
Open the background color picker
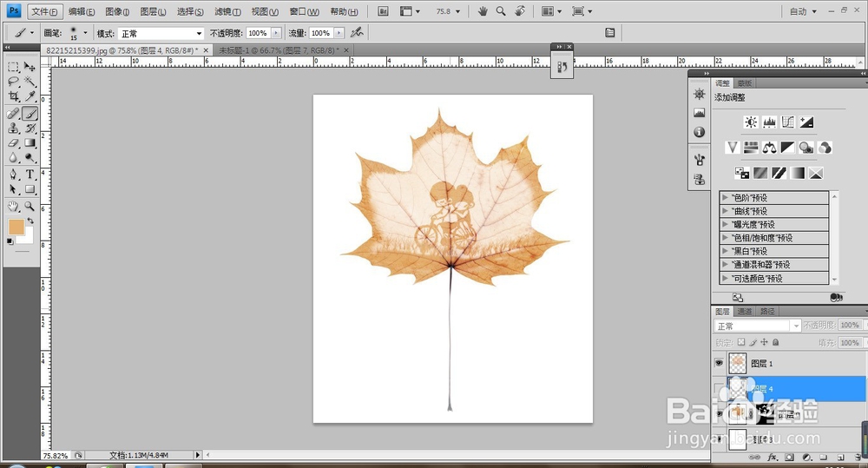click(28, 238)
